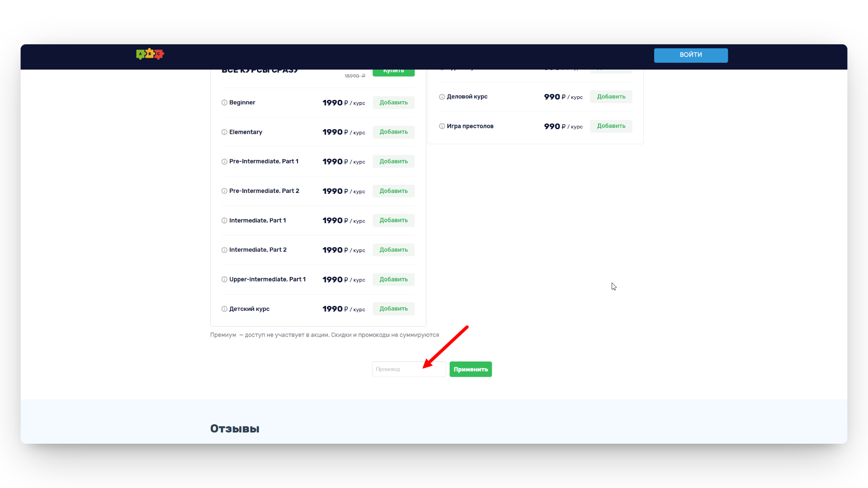The width and height of the screenshot is (868, 488).
Task: Click info icon next to Elementary
Action: [224, 132]
